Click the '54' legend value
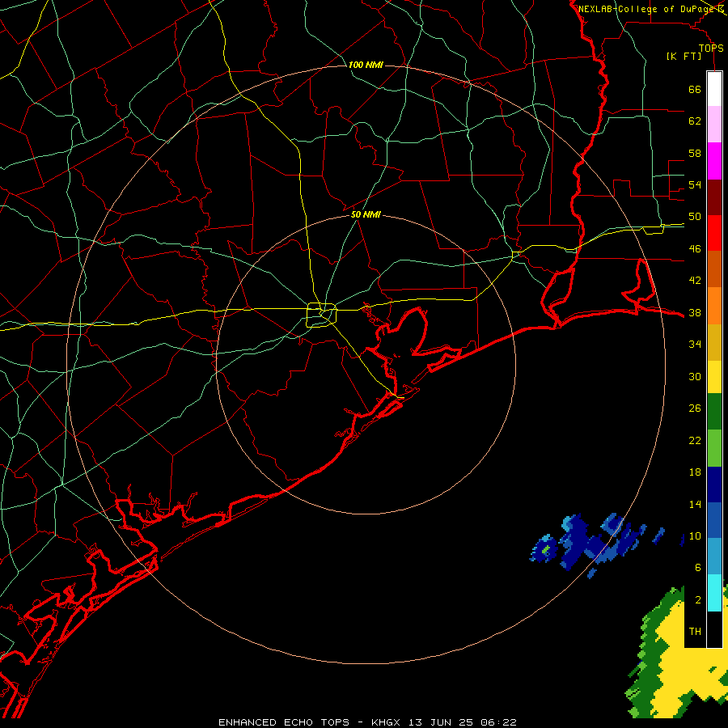 (x=695, y=184)
